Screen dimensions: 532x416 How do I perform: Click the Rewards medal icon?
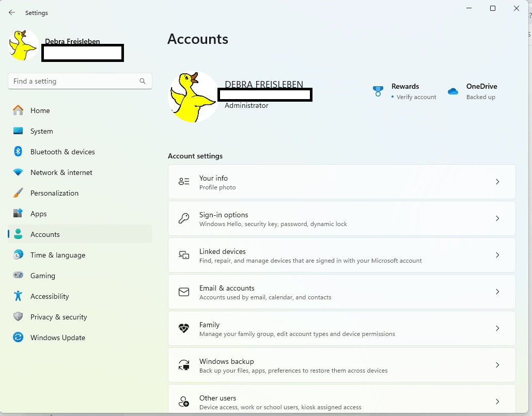pos(378,91)
